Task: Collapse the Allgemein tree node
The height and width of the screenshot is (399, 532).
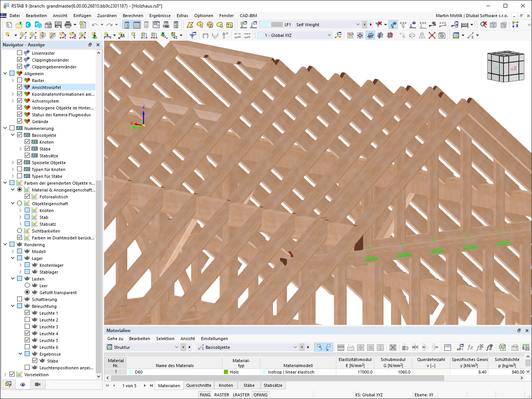Action: click(x=5, y=73)
